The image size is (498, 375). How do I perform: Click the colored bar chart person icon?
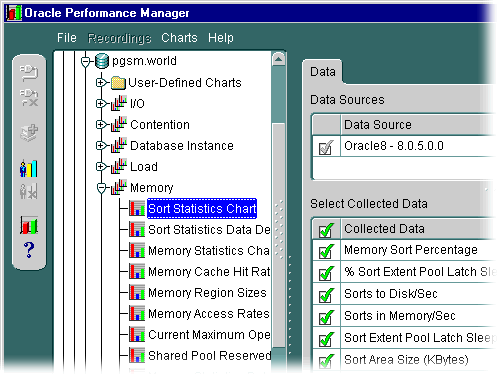pyautogui.click(x=28, y=169)
